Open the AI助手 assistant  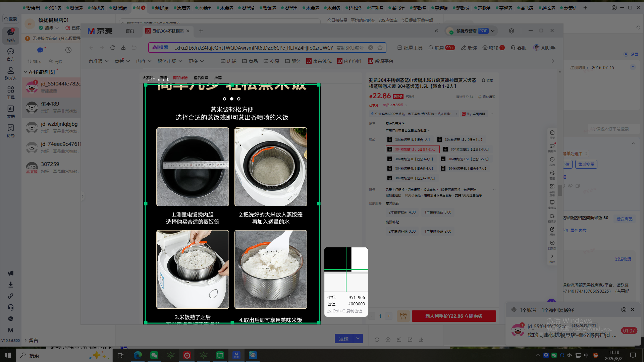point(544,48)
